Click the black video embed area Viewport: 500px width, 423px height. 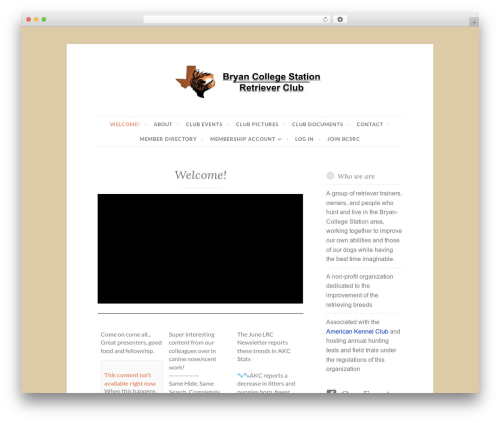(200, 249)
